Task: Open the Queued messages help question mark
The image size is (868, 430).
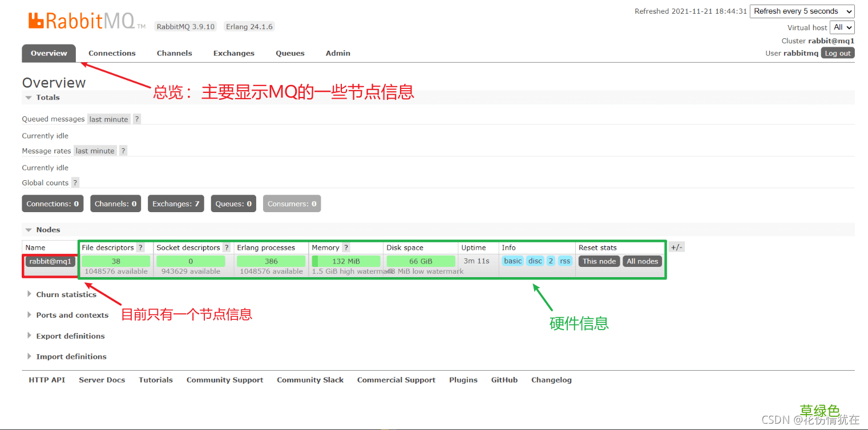Action: tap(136, 119)
